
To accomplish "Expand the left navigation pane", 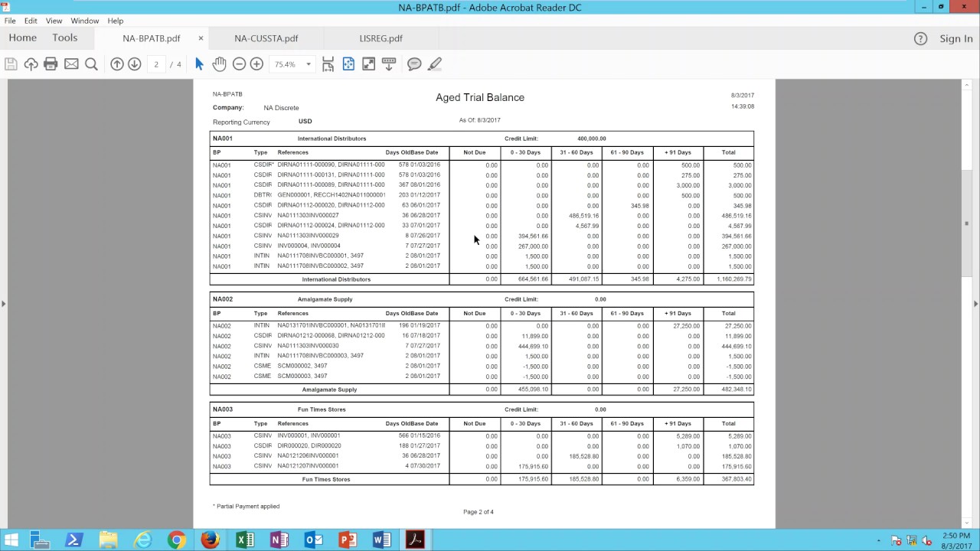I will click(x=4, y=304).
